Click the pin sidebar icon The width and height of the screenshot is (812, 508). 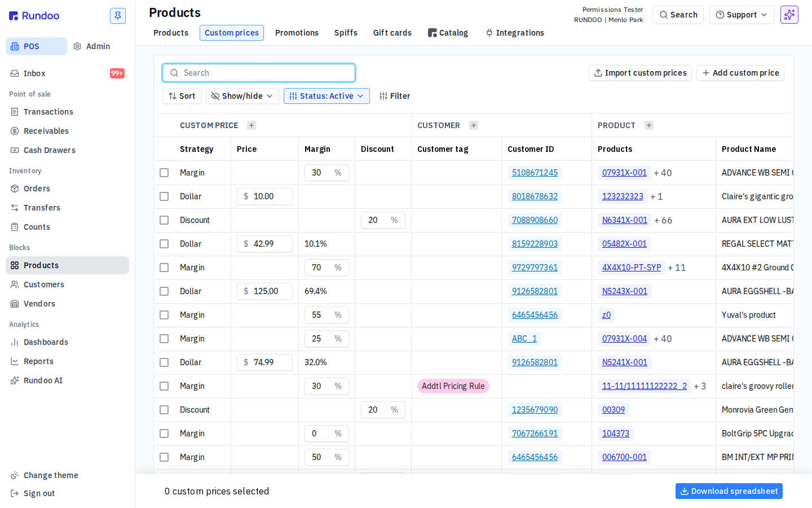[x=118, y=16]
